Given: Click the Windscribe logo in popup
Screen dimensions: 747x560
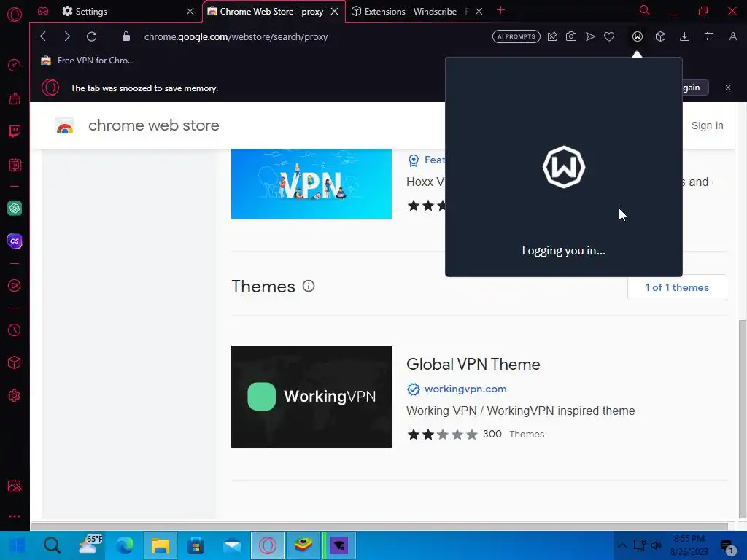Looking at the screenshot, I should 564,167.
